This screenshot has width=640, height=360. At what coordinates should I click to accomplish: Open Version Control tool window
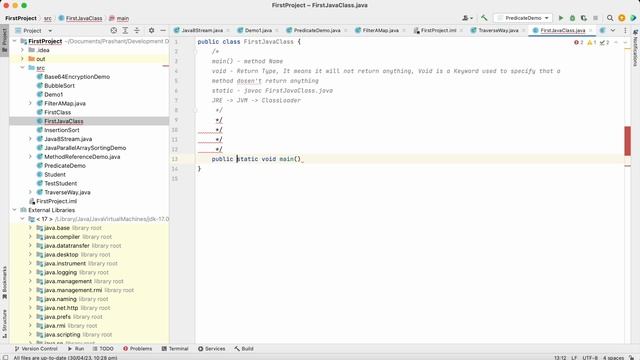[x=36, y=349]
